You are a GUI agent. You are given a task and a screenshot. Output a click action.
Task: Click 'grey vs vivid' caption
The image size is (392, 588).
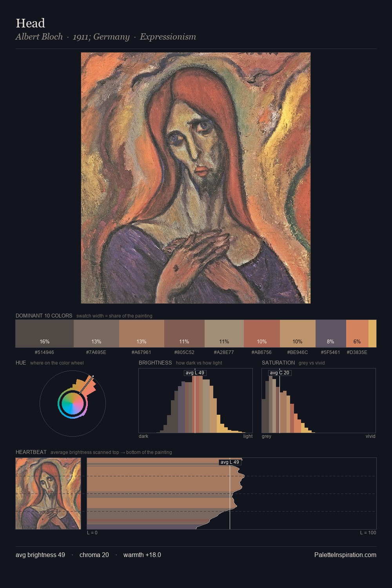coord(312,363)
